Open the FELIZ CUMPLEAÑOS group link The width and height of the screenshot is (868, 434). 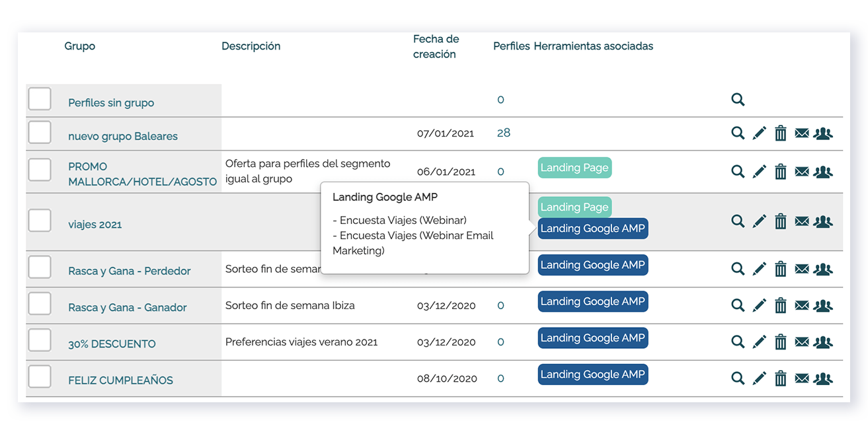[x=121, y=380]
